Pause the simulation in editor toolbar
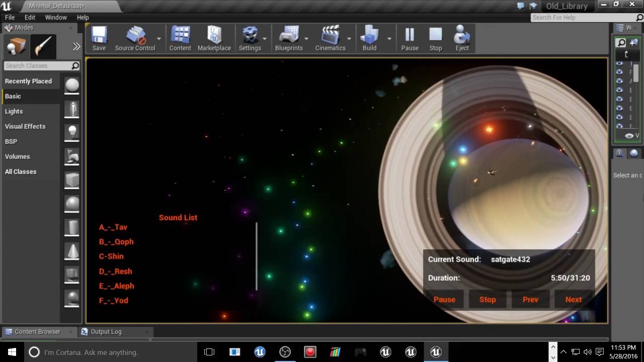 point(410,39)
